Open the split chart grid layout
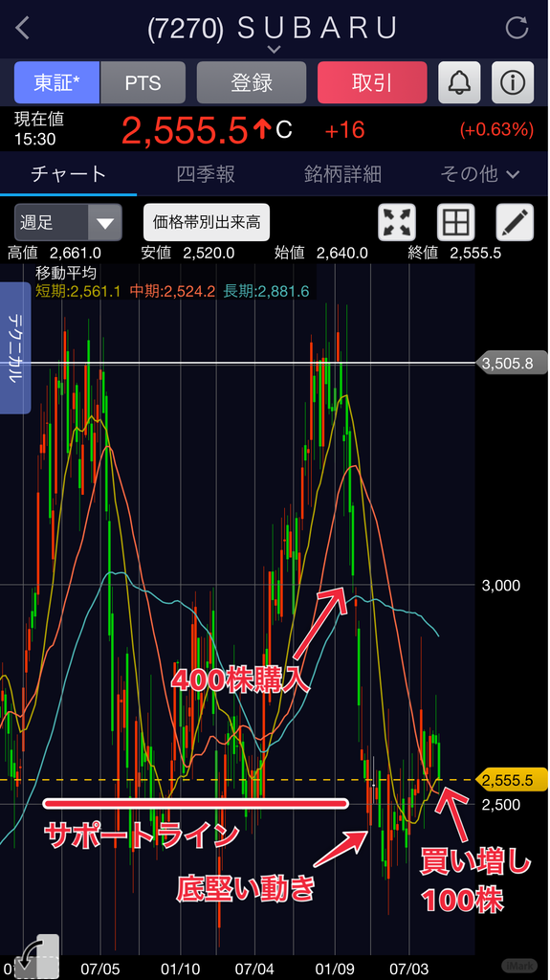This screenshot has height=980, width=550. click(x=455, y=222)
